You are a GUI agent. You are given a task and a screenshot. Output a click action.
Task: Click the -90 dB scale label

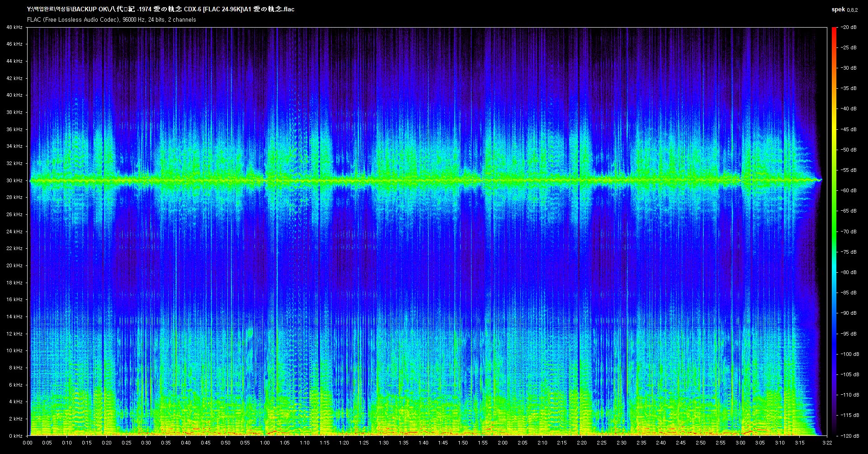pos(849,313)
